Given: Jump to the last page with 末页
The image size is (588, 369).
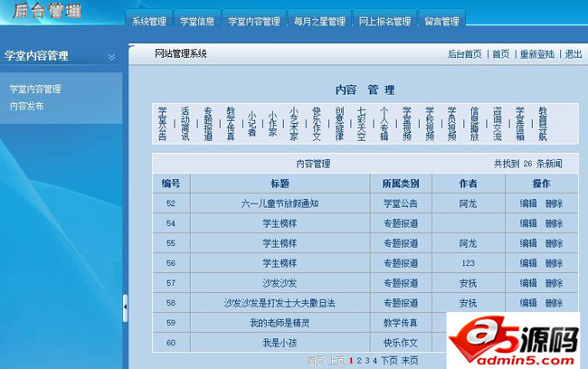Looking at the screenshot, I should (410, 361).
